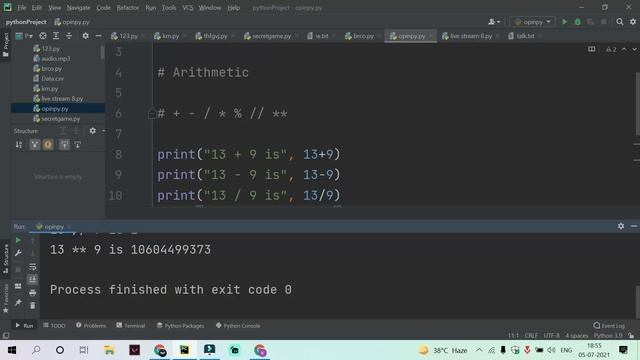Open Project panel options gear

tap(85, 36)
